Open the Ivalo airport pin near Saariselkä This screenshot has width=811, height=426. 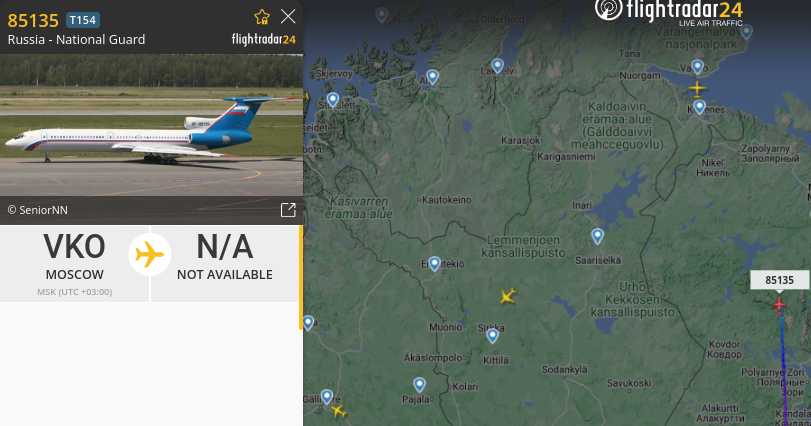pyautogui.click(x=597, y=236)
